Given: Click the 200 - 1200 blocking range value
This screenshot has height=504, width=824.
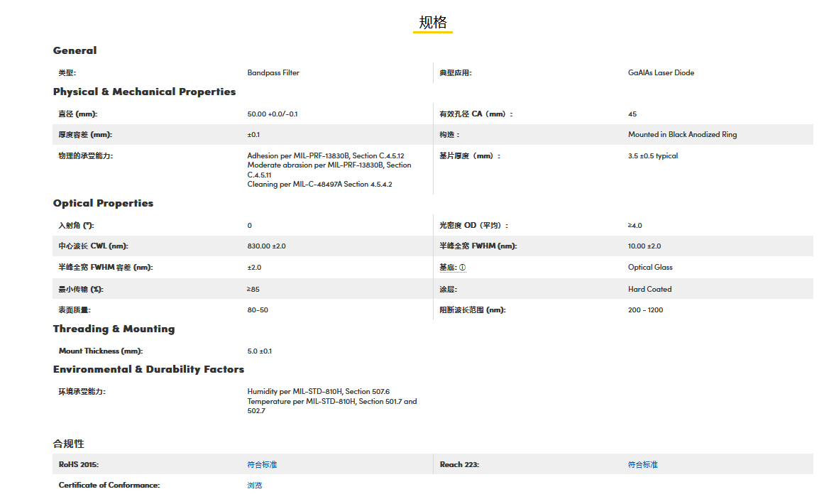Looking at the screenshot, I should pyautogui.click(x=645, y=309).
